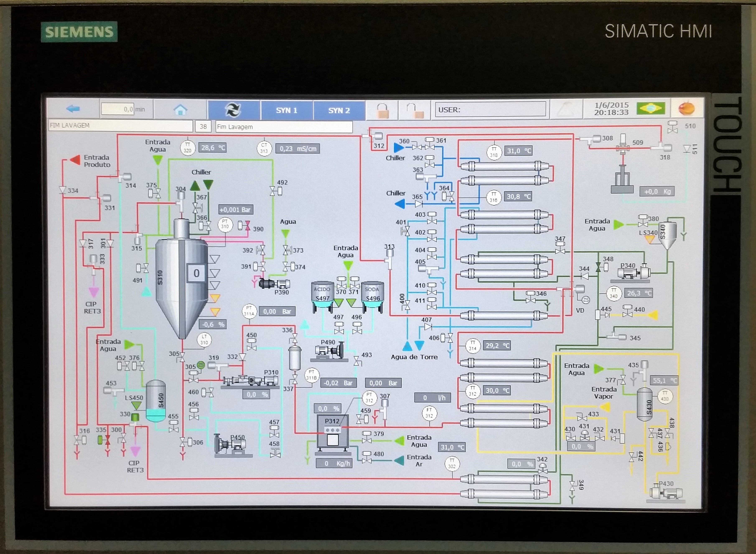Screen dimensions: 756x554
Task: Tap the closed padlock login icon
Action: [x=383, y=111]
